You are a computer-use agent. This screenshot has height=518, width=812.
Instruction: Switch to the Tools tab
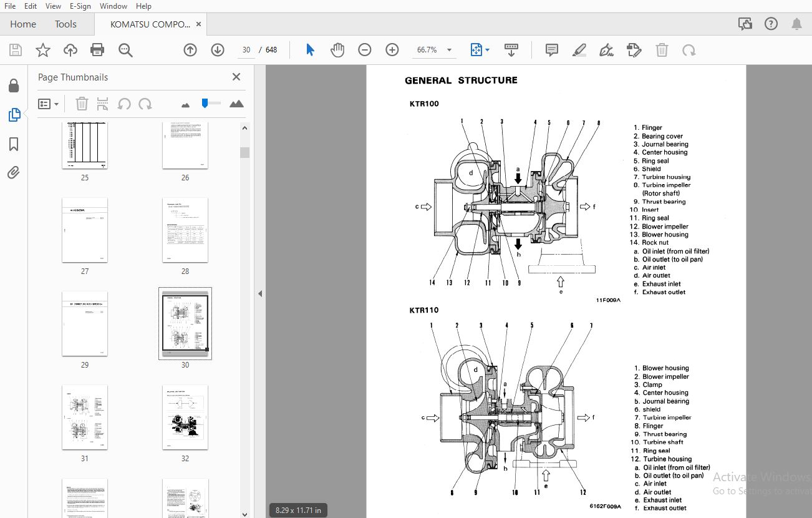65,24
